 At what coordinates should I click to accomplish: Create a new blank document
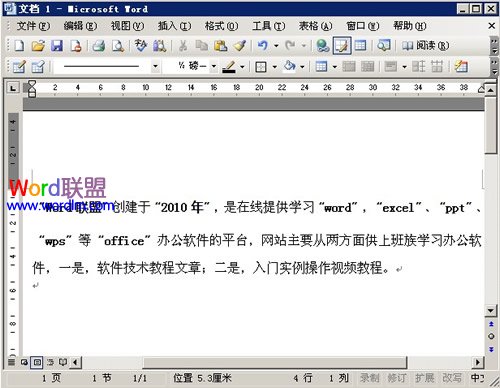19,46
